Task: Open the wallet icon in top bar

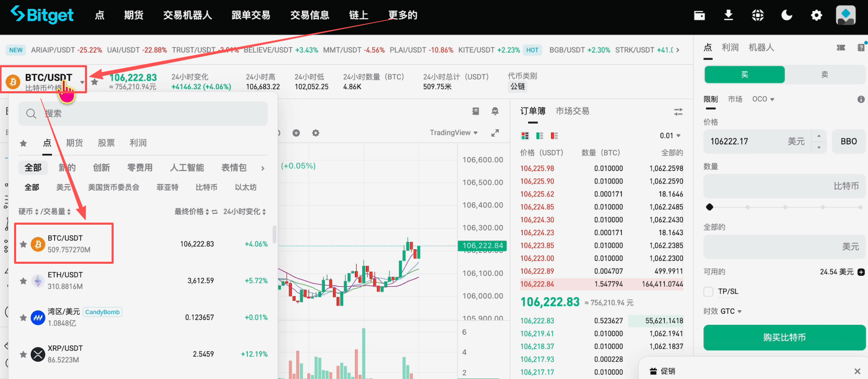Action: click(699, 15)
